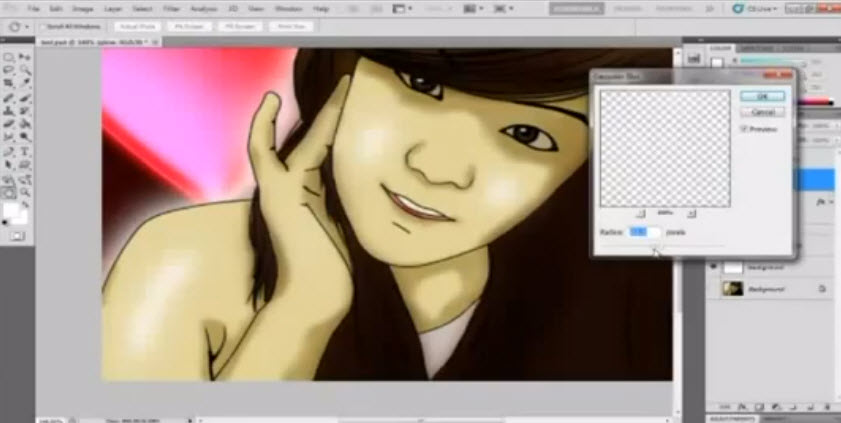The width and height of the screenshot is (841, 423).
Task: Open the Window menu
Action: 288,9
